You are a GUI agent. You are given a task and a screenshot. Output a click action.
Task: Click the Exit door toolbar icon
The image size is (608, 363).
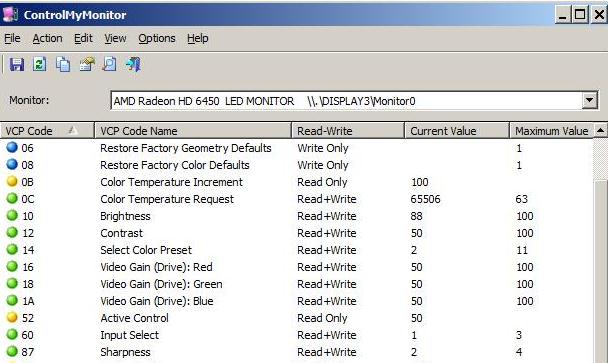click(133, 64)
